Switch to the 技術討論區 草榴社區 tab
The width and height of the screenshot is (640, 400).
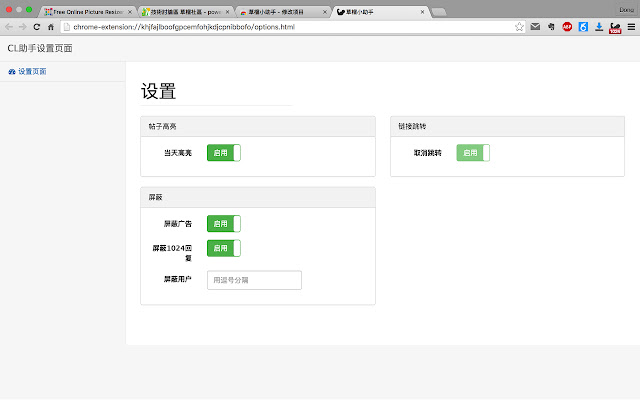pos(186,12)
